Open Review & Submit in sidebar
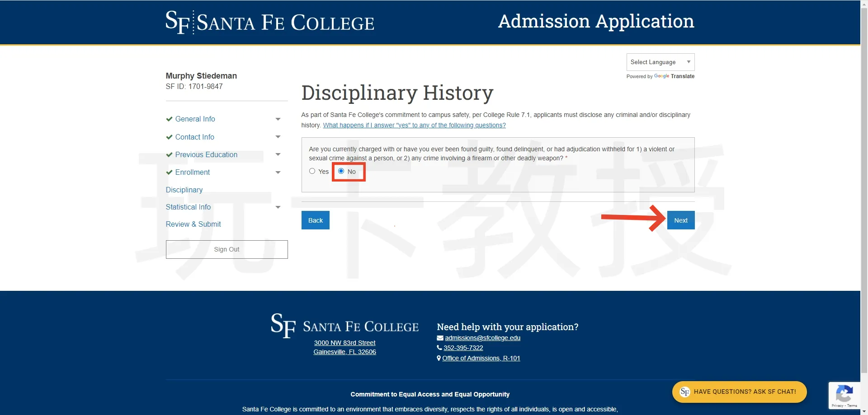The width and height of the screenshot is (868, 415). 193,224
